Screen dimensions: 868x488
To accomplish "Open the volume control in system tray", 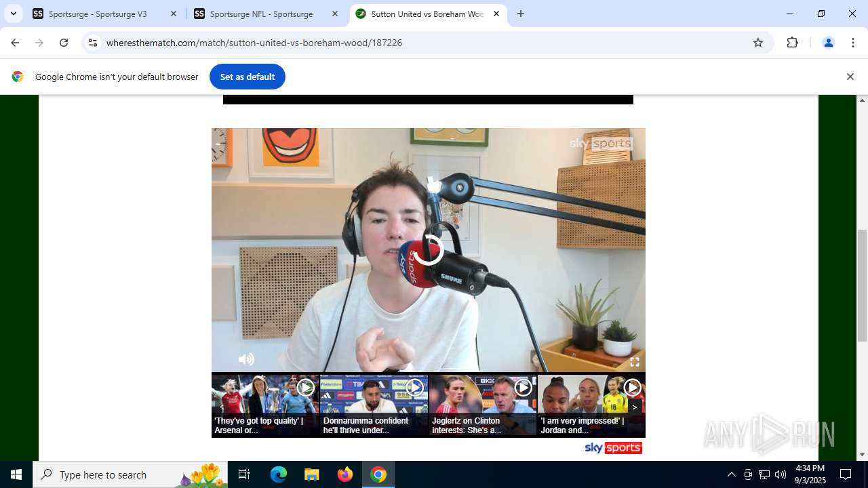I will coord(781,474).
